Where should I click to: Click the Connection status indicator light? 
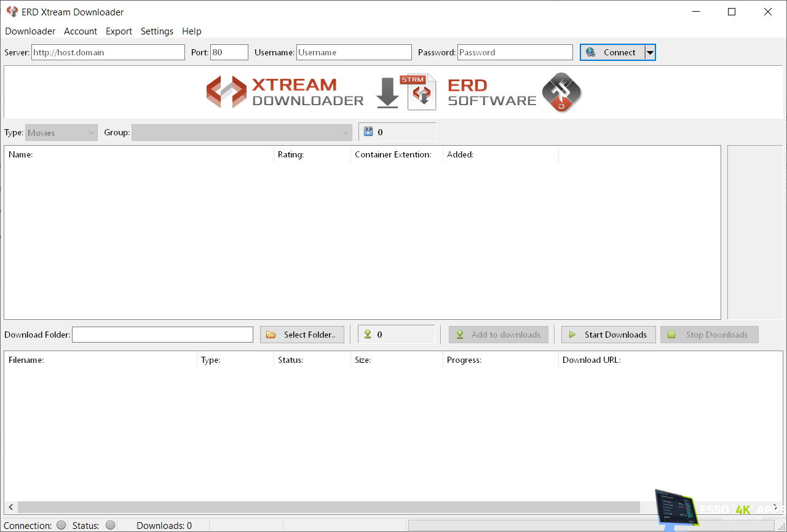click(60, 525)
